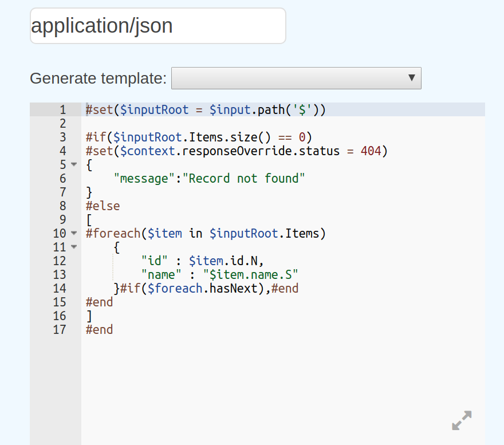504x445 pixels.
Task: Click the #if($inputRoot.Items.size() == 0) line
Action: point(199,137)
